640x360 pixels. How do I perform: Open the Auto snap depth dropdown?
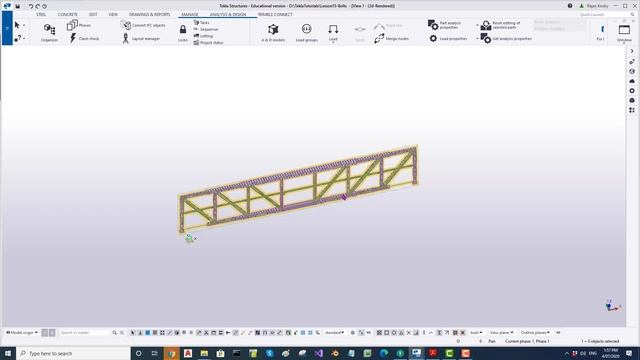pos(476,333)
